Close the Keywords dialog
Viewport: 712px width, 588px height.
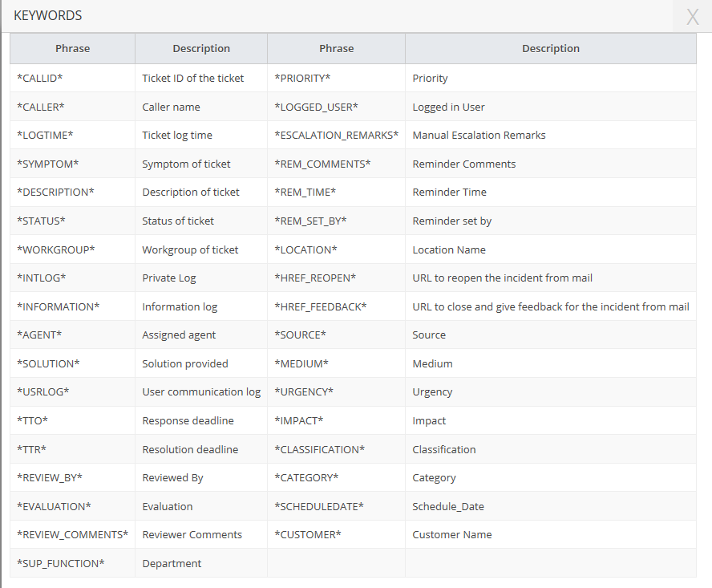(692, 17)
